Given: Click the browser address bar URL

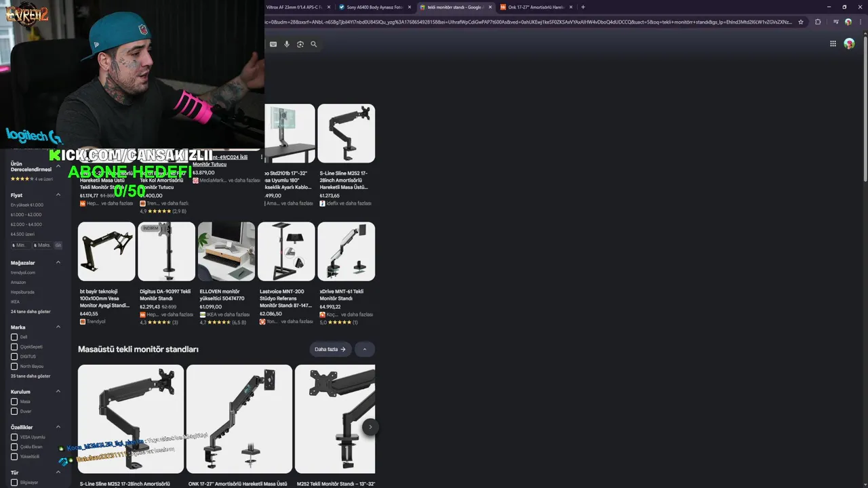Looking at the screenshot, I should 529,22.
